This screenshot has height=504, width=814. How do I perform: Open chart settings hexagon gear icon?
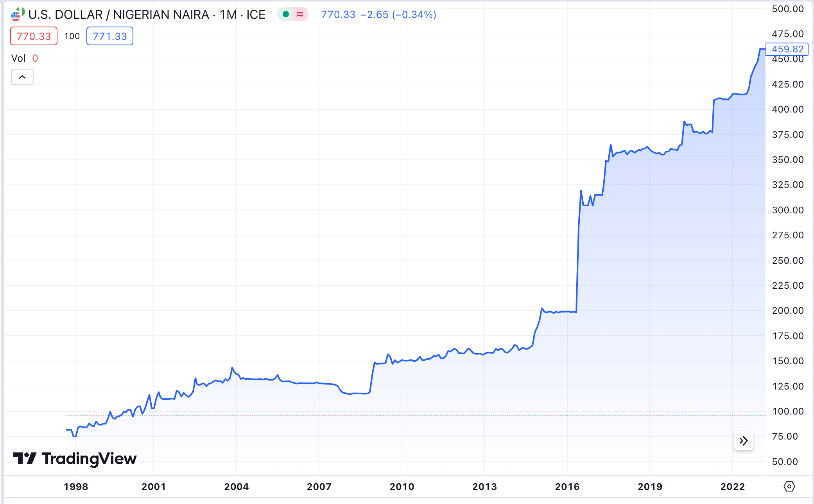789,486
